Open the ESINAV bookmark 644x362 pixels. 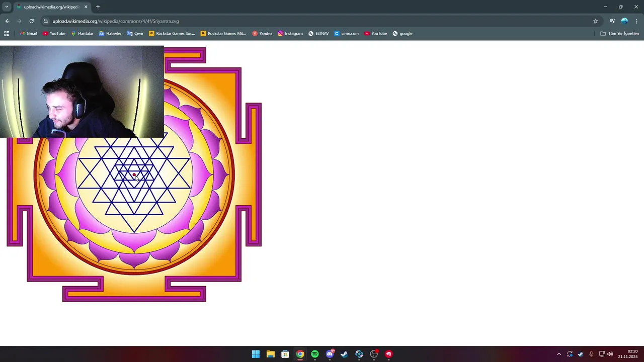coord(318,34)
